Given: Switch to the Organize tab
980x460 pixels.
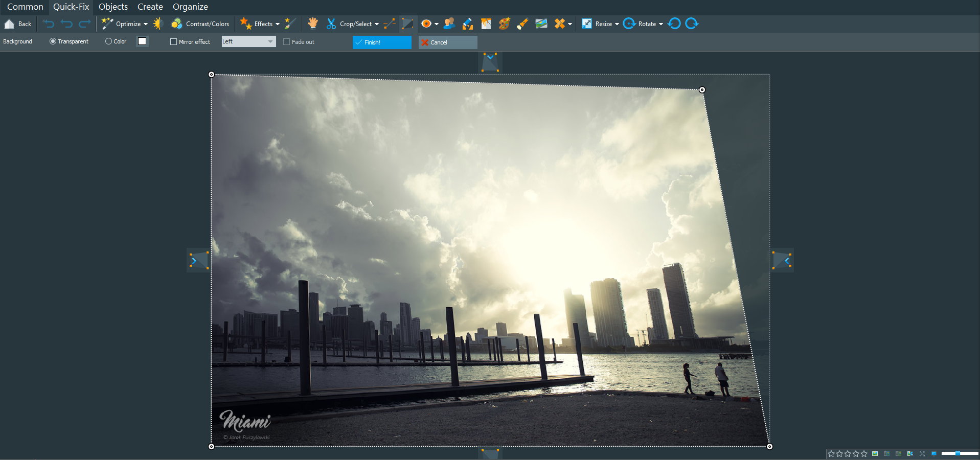Looking at the screenshot, I should click(x=190, y=7).
